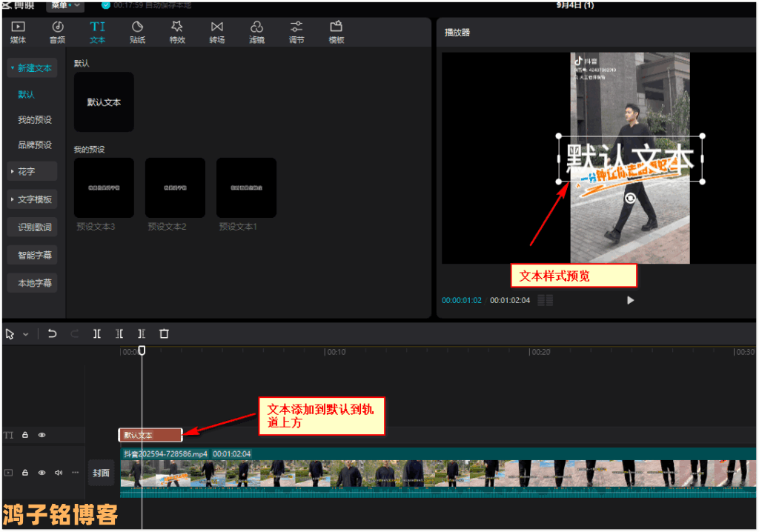Open the 贴纸 stickers panel
The image size is (759, 532).
point(137,32)
